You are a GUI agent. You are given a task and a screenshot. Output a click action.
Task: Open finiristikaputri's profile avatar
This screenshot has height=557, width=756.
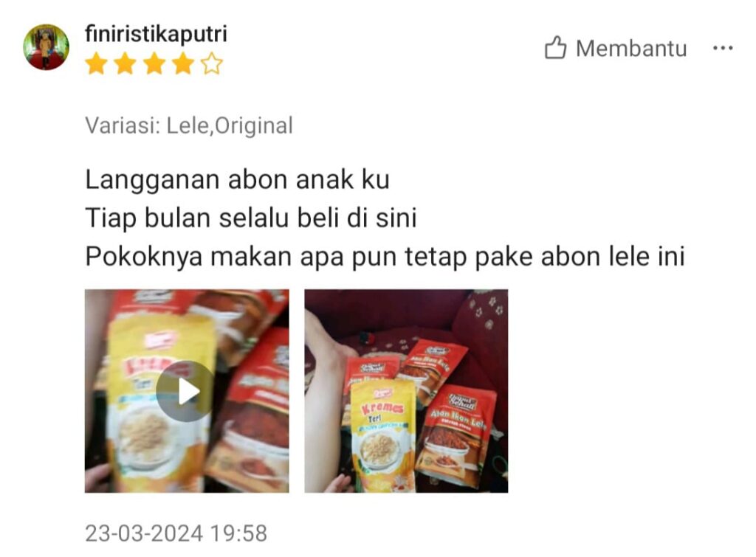[47, 47]
